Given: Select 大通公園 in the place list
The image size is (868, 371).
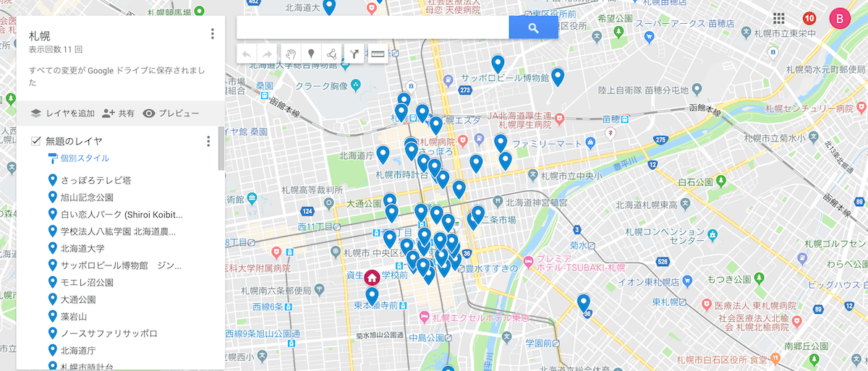Looking at the screenshot, I should pos(78,299).
